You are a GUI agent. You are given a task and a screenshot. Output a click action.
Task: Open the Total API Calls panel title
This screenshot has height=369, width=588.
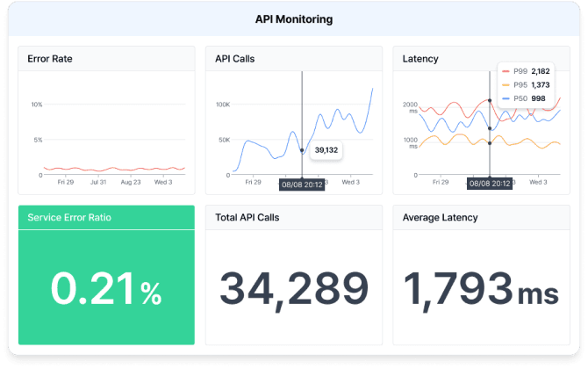point(247,217)
